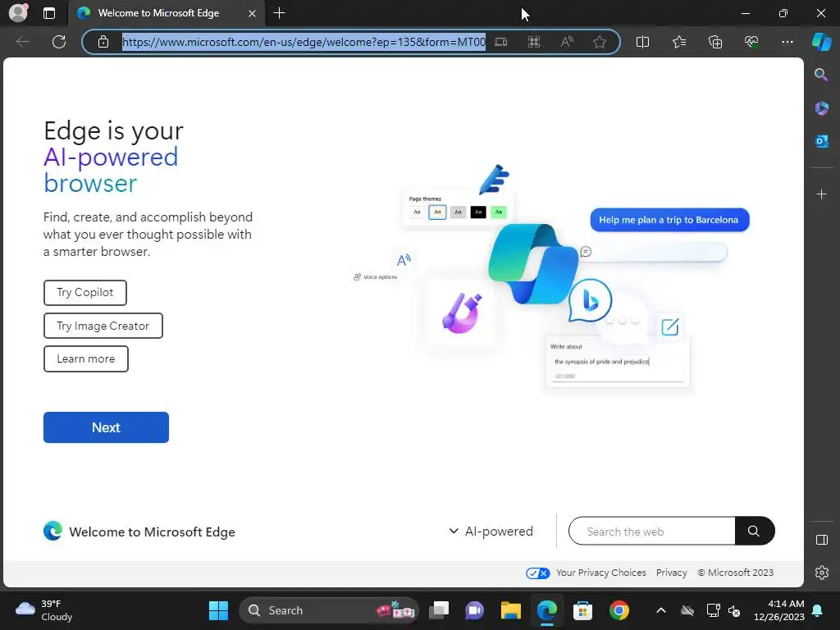Add this page to favorites star
The height and width of the screenshot is (630, 840).
click(600, 42)
